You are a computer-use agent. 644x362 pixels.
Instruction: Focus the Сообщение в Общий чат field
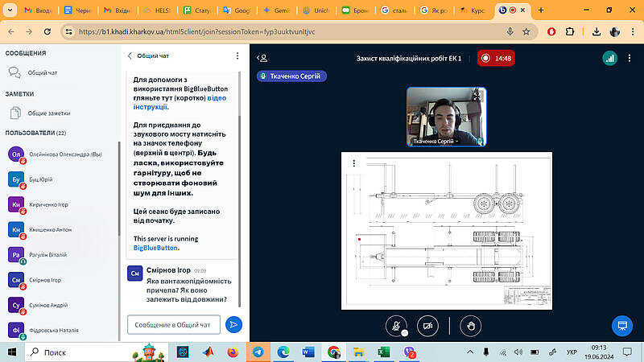[x=174, y=325]
